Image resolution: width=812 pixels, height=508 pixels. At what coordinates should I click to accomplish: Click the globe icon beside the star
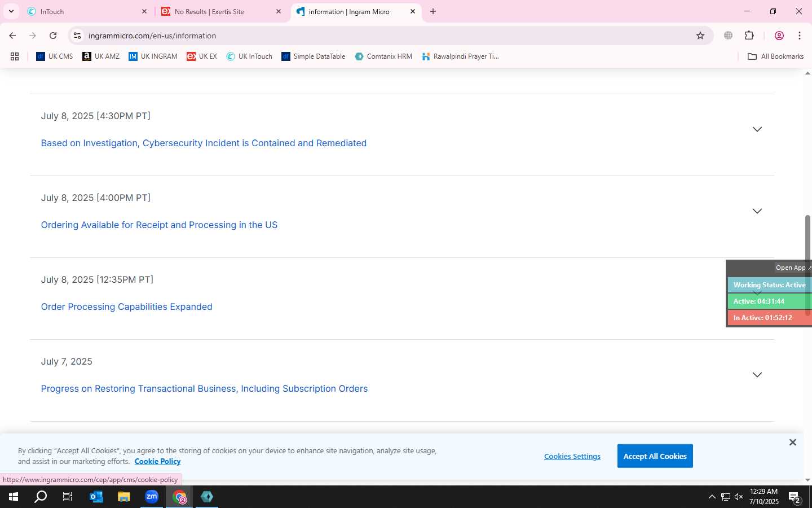[x=729, y=36]
